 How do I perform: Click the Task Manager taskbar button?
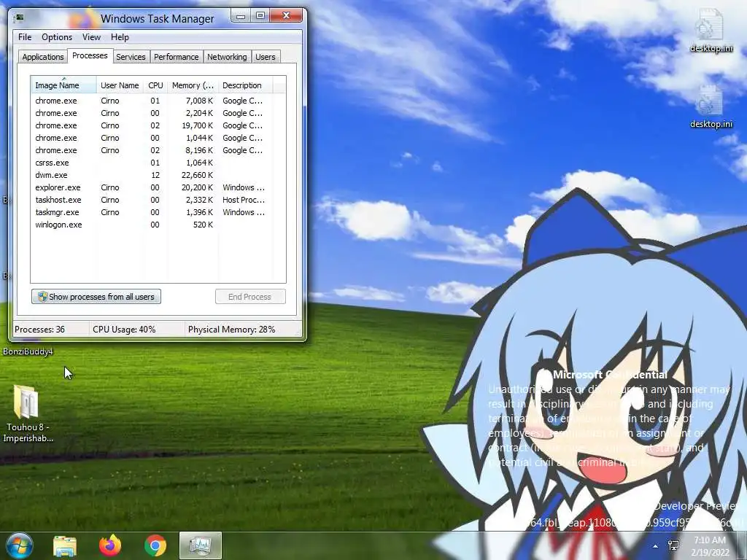pyautogui.click(x=201, y=545)
